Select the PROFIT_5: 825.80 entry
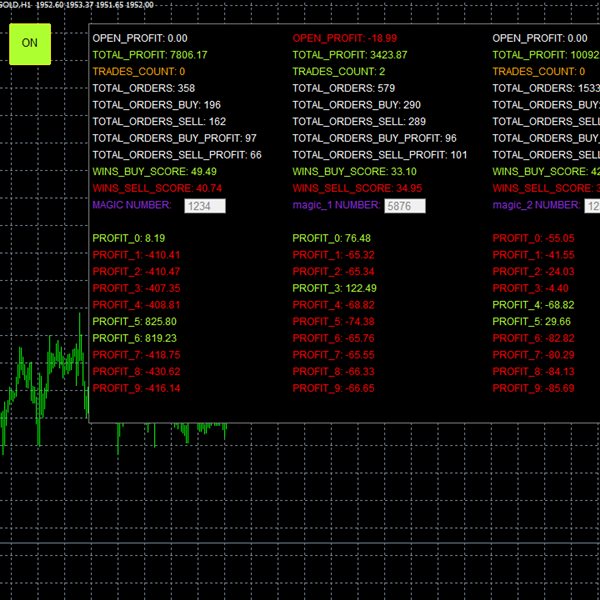This screenshot has width=600, height=600. coord(134,321)
